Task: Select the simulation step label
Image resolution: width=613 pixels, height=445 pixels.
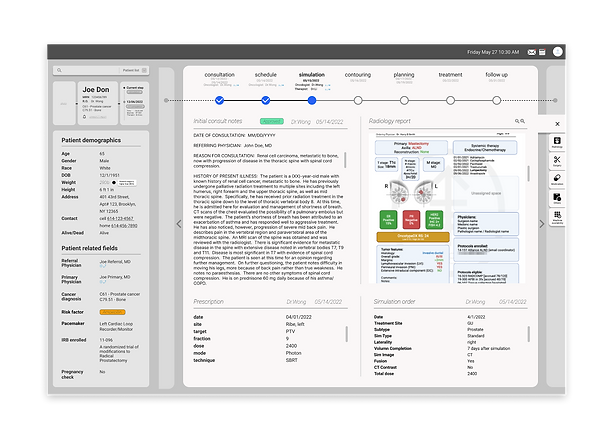Action: coord(312,75)
